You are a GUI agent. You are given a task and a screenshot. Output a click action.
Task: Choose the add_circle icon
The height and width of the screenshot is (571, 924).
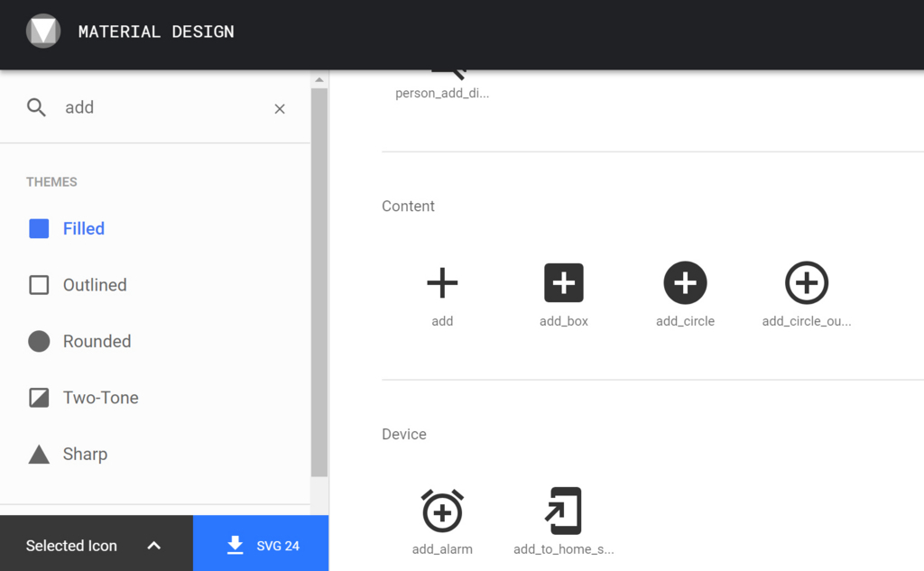tap(686, 283)
